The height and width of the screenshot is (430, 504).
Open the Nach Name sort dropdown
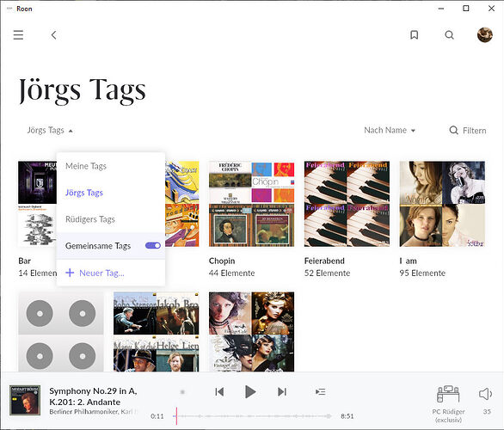[x=390, y=130]
